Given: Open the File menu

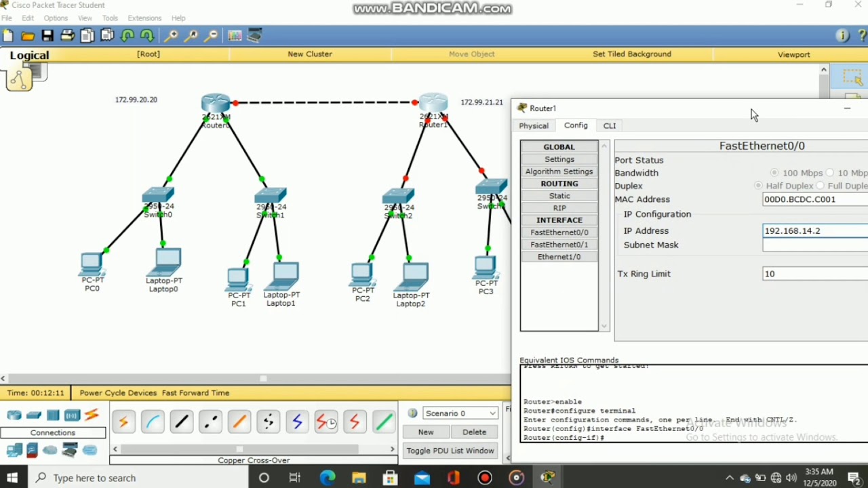Looking at the screenshot, I should pos(7,18).
